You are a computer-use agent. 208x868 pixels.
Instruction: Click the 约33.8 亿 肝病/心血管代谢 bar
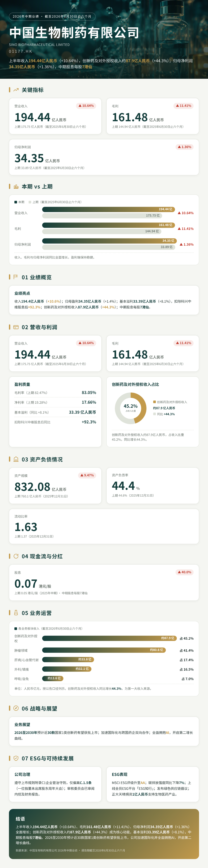pyautogui.click(x=68, y=660)
